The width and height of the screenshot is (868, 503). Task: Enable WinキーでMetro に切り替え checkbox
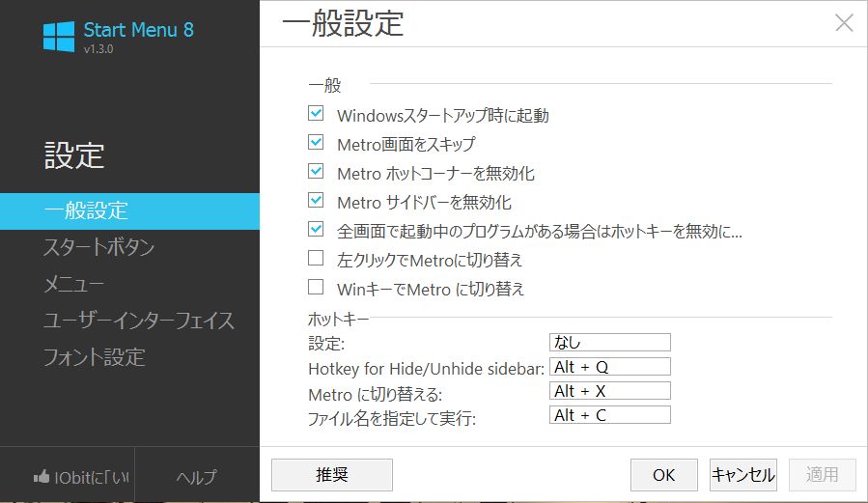(x=316, y=288)
